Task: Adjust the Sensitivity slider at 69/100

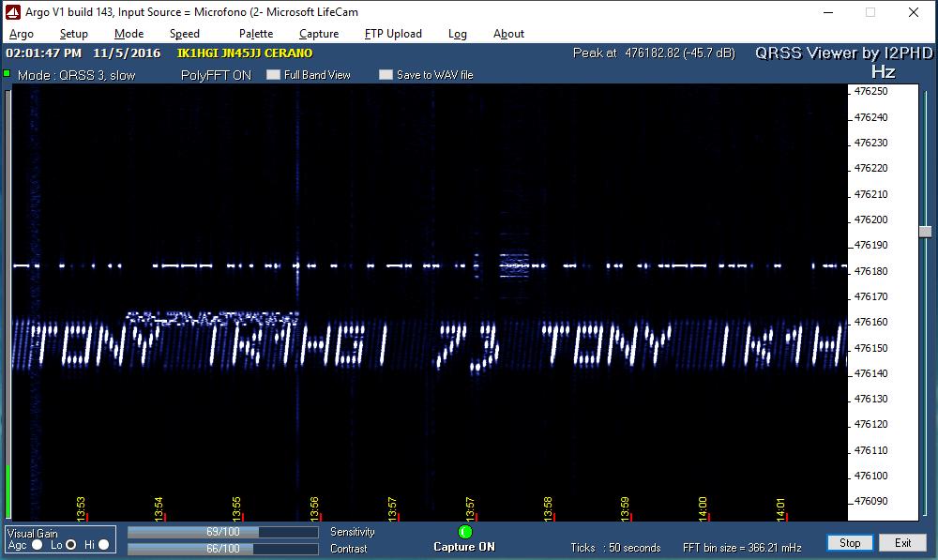Action: point(223,532)
